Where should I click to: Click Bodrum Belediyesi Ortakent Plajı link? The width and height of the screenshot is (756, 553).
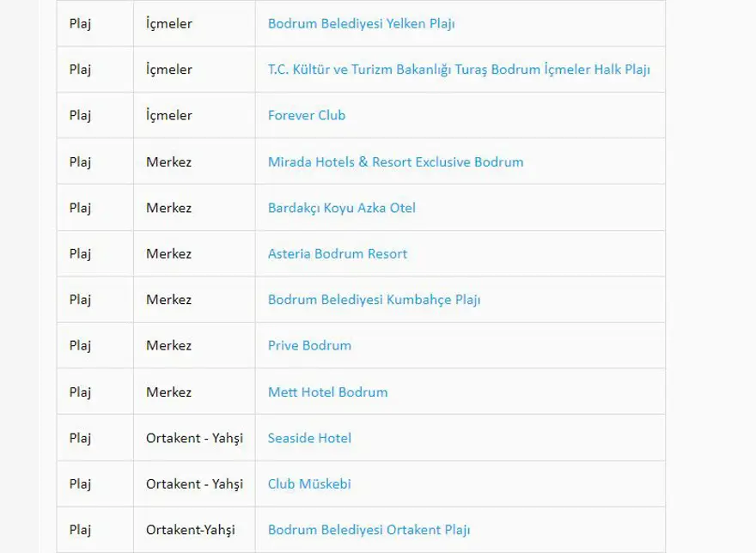pos(369,531)
